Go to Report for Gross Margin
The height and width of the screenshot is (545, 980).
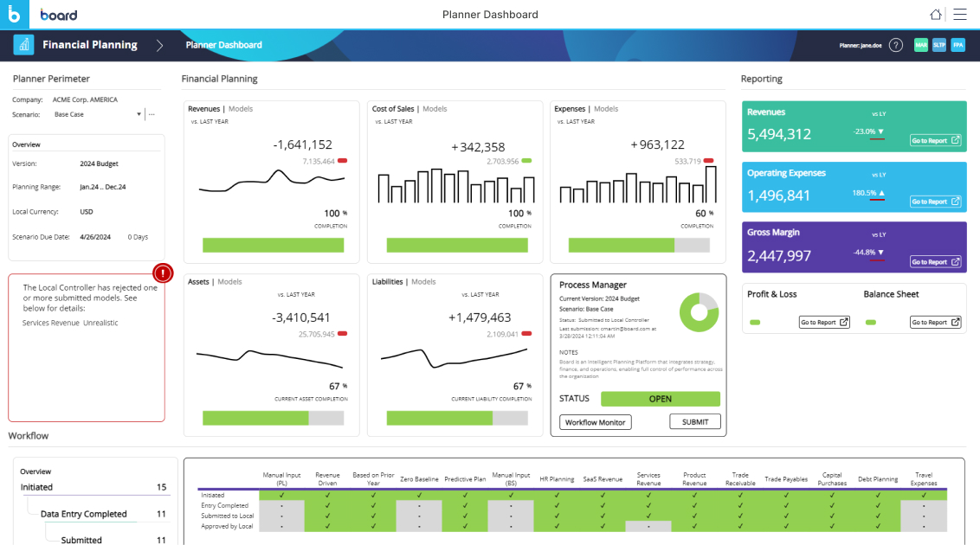[x=936, y=262]
